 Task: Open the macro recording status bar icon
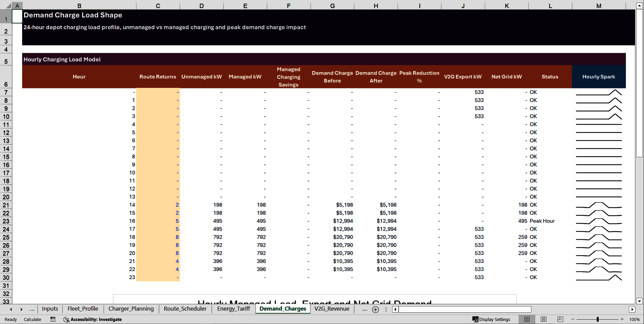pos(53,319)
